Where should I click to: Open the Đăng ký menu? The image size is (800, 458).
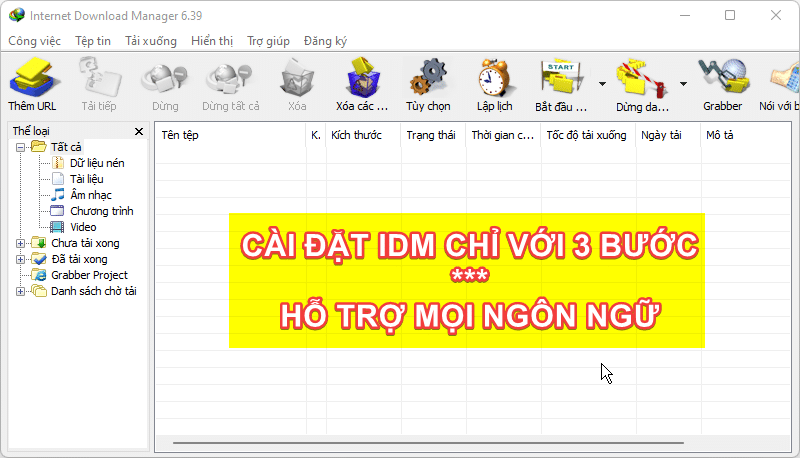(325, 41)
